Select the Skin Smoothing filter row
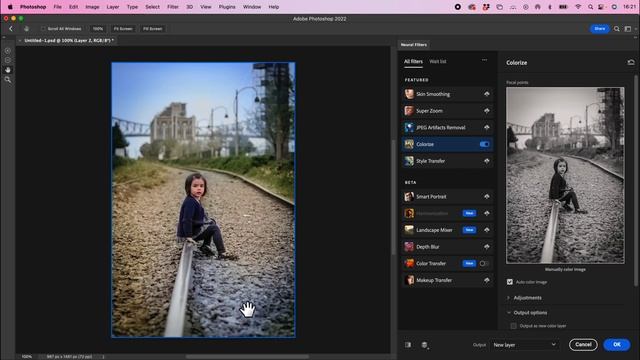640x360 pixels. tap(447, 94)
